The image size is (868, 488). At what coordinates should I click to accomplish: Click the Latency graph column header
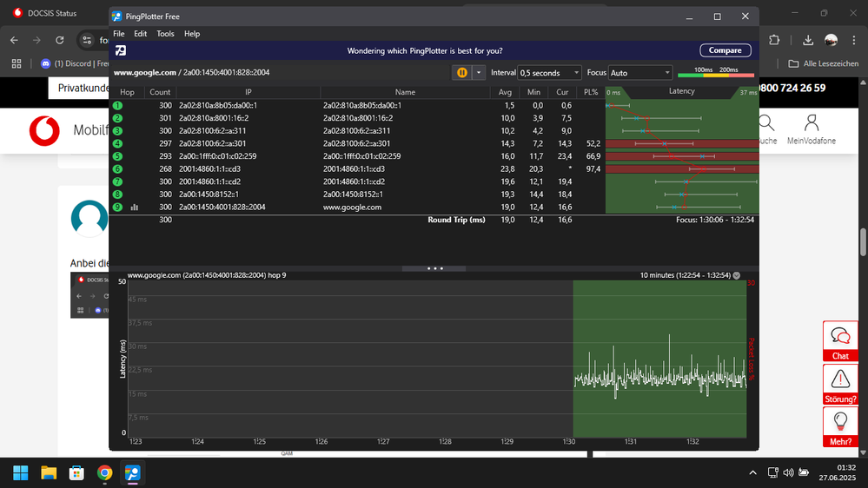coord(681,91)
